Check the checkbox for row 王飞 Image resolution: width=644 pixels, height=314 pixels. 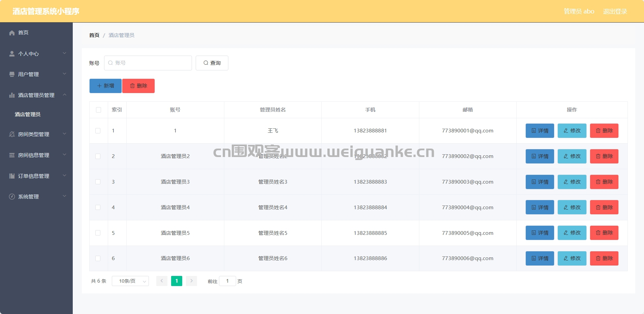click(x=98, y=131)
